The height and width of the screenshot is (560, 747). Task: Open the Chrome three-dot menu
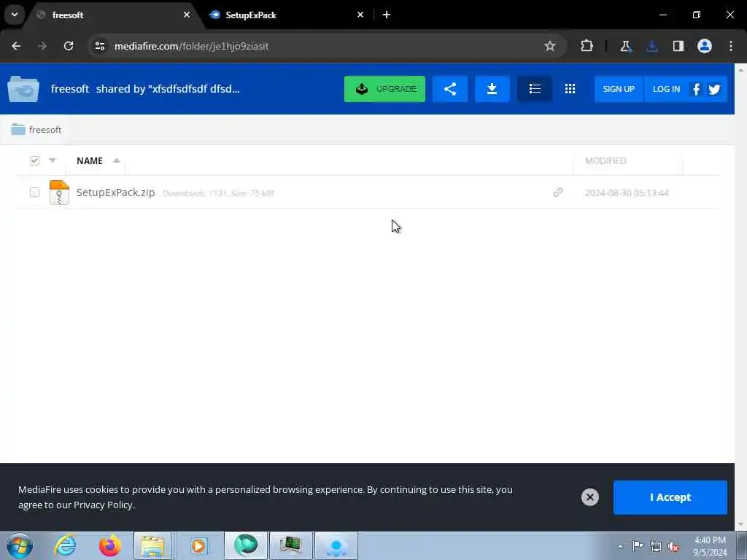(x=731, y=46)
